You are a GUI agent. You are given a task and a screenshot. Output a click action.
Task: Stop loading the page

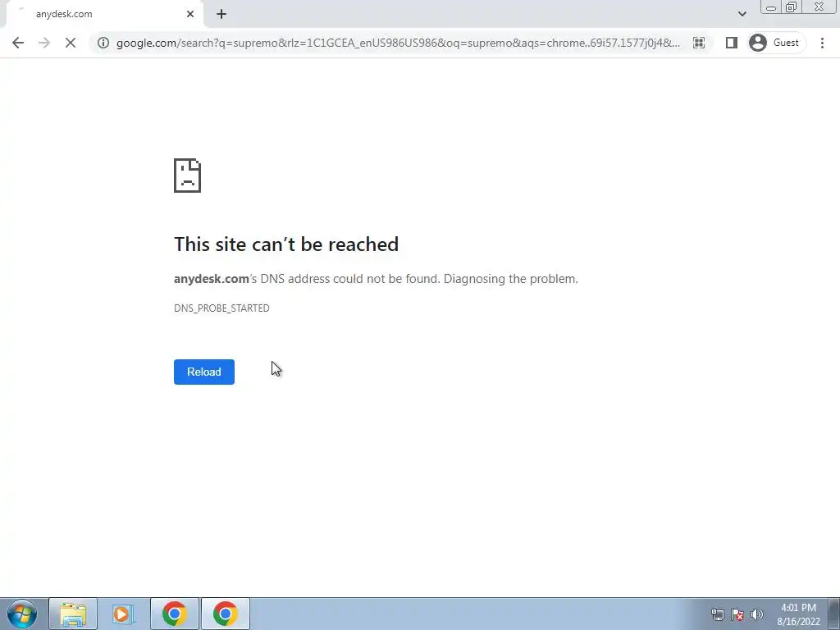(71, 43)
